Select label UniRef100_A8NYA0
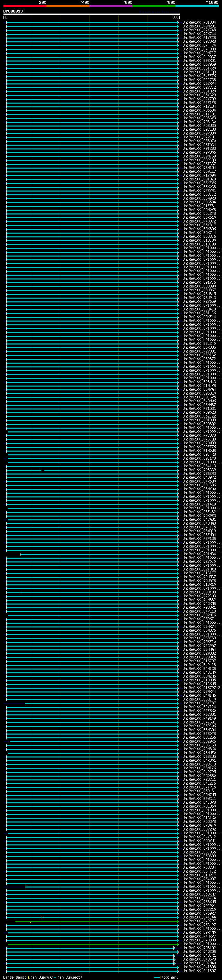This screenshot has width=222, height=980. pos(199,489)
